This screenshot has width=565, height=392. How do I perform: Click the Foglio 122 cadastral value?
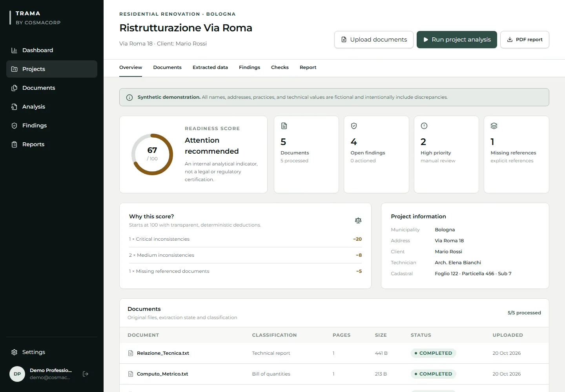coord(473,274)
